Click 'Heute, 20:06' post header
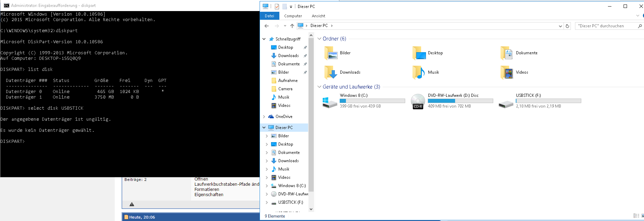The image size is (644, 221). pyautogui.click(x=142, y=217)
